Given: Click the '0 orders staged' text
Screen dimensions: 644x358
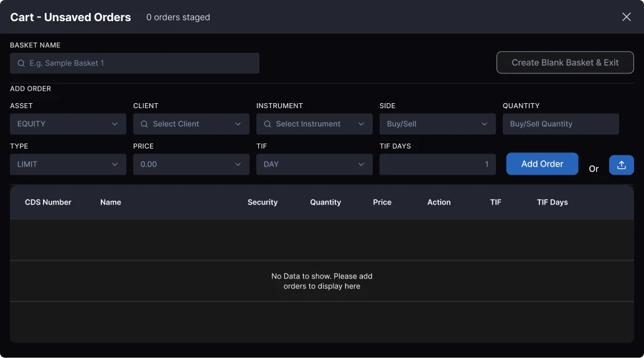Looking at the screenshot, I should (178, 17).
